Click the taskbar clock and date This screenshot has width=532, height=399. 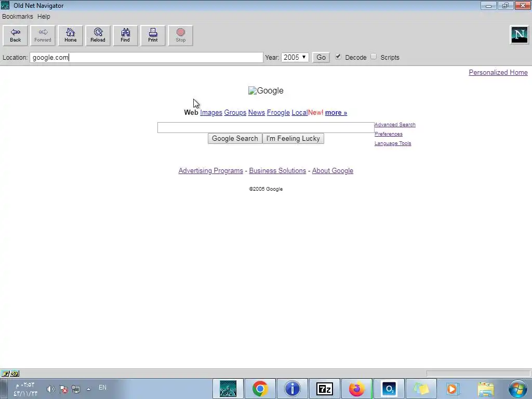[25, 389]
